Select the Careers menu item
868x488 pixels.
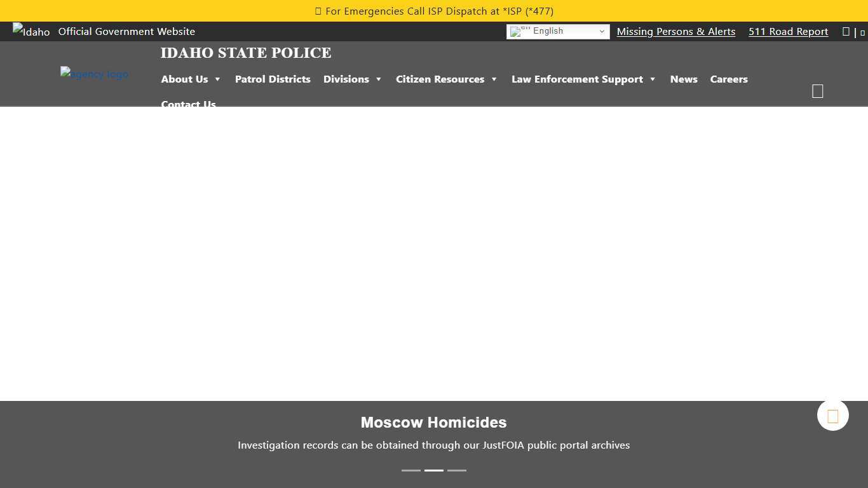(729, 79)
